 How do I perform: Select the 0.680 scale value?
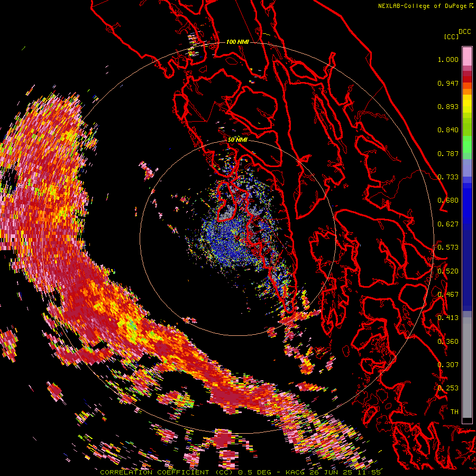(x=448, y=200)
